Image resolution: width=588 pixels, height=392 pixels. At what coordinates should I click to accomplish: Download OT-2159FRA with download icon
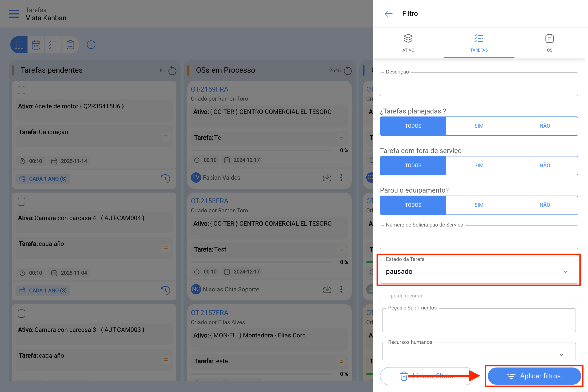327,178
